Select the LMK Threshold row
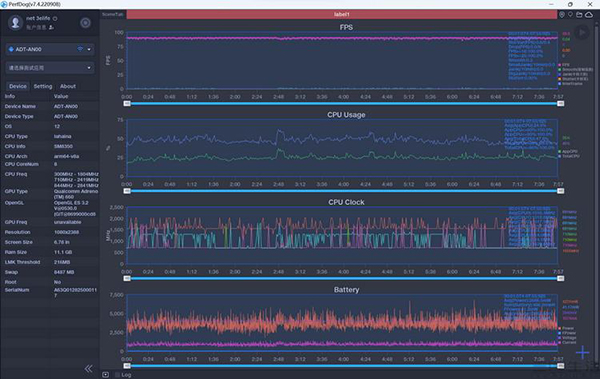Viewport: 600px width, 379px height. tap(50, 262)
